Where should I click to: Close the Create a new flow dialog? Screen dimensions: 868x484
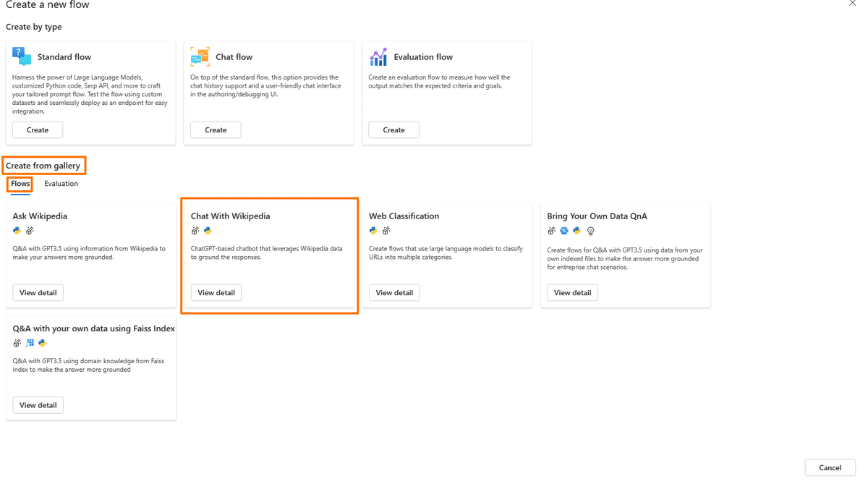852,4
